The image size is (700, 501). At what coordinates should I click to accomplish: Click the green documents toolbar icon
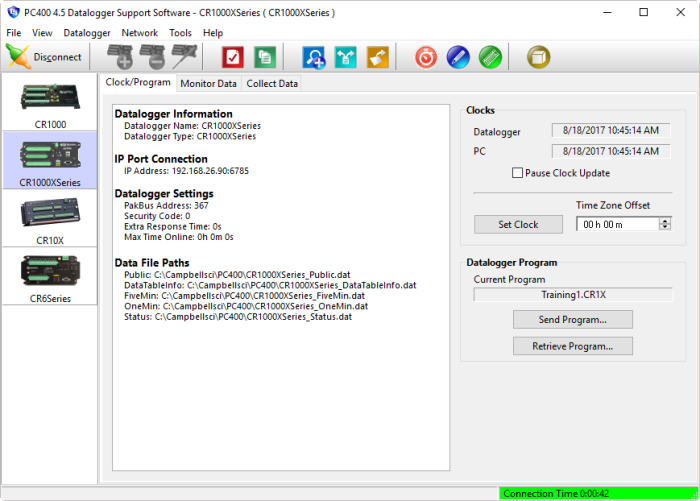coord(265,57)
